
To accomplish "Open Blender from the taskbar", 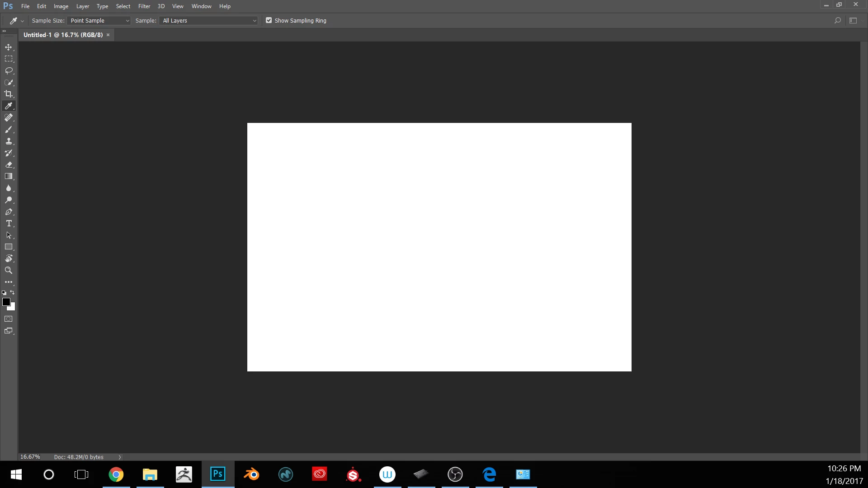I will pos(252,474).
